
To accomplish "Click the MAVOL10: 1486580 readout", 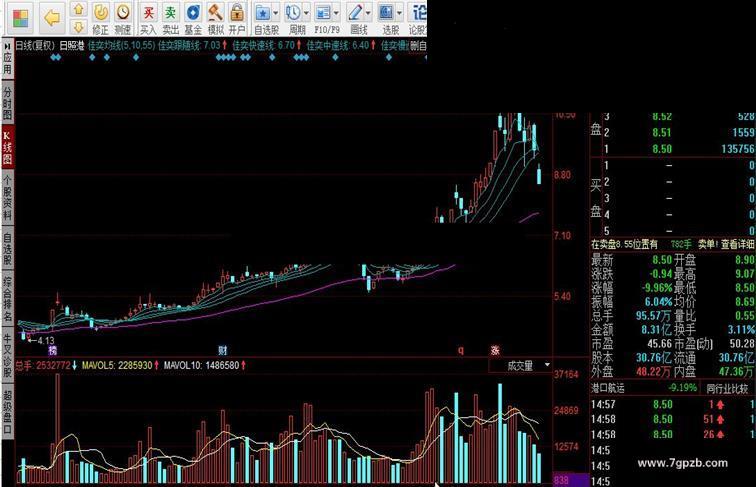I will tap(205, 365).
